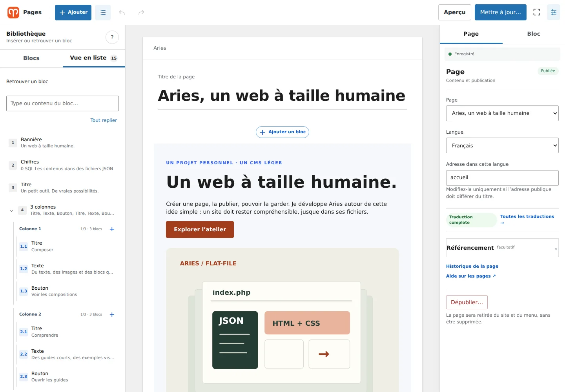Open Toutes les traductions link
565x392 pixels.
pyautogui.click(x=527, y=219)
